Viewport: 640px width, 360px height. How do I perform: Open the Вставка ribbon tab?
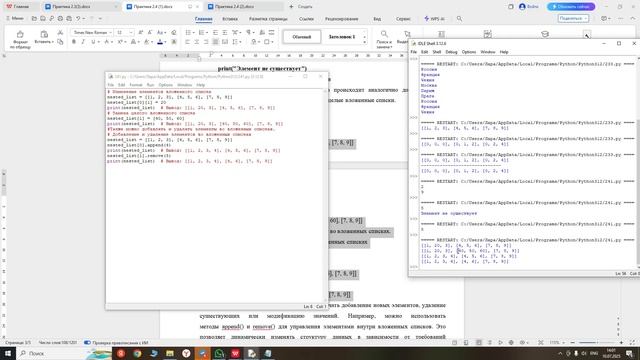(x=230, y=19)
